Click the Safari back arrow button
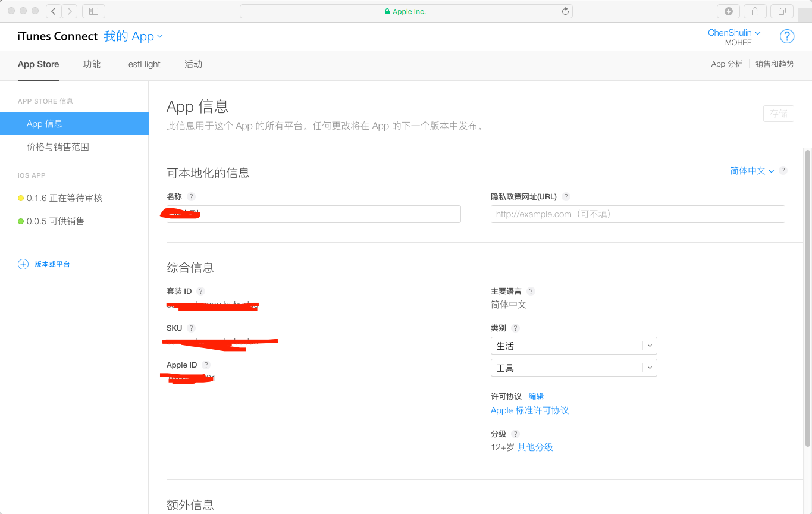 click(54, 11)
